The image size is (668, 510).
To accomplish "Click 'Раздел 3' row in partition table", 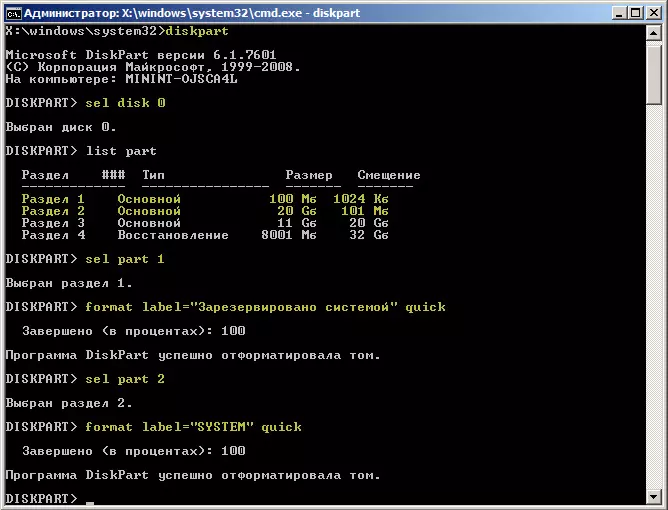I will (205, 223).
